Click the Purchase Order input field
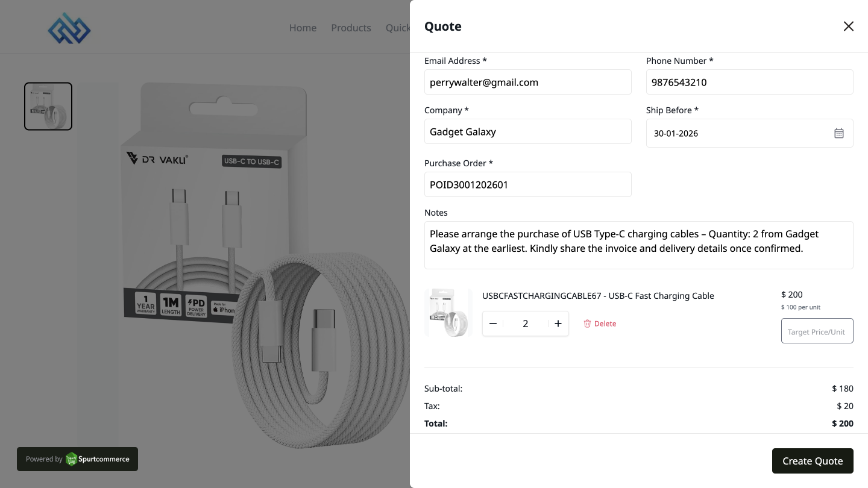 point(527,185)
